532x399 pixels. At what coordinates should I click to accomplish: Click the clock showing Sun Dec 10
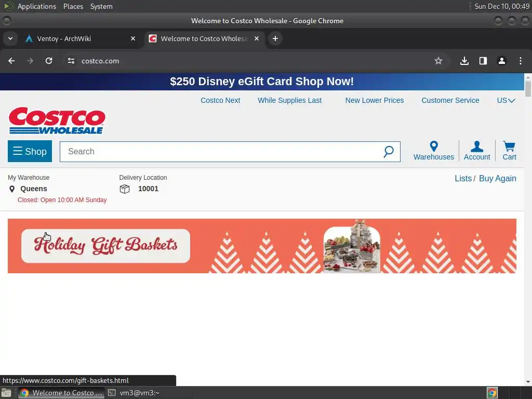pos(502,6)
